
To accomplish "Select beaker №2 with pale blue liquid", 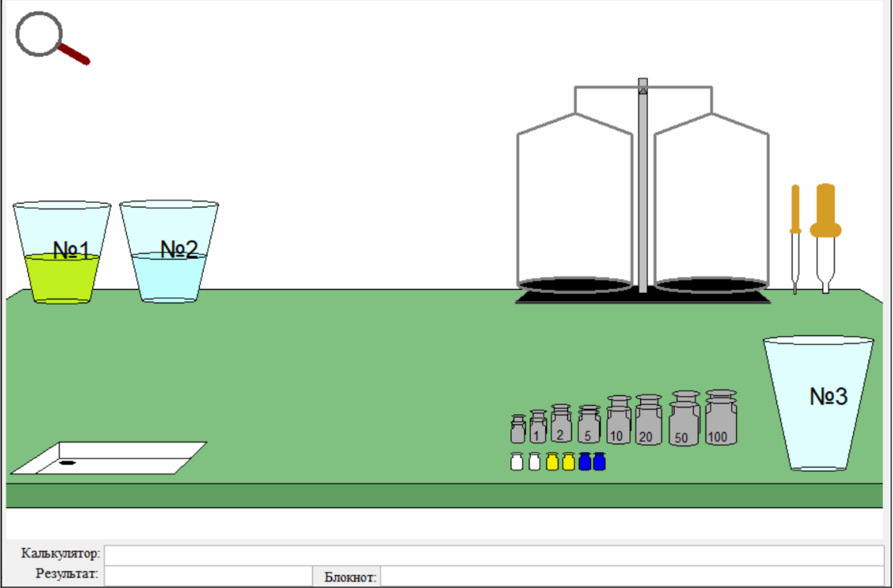I will (x=169, y=251).
